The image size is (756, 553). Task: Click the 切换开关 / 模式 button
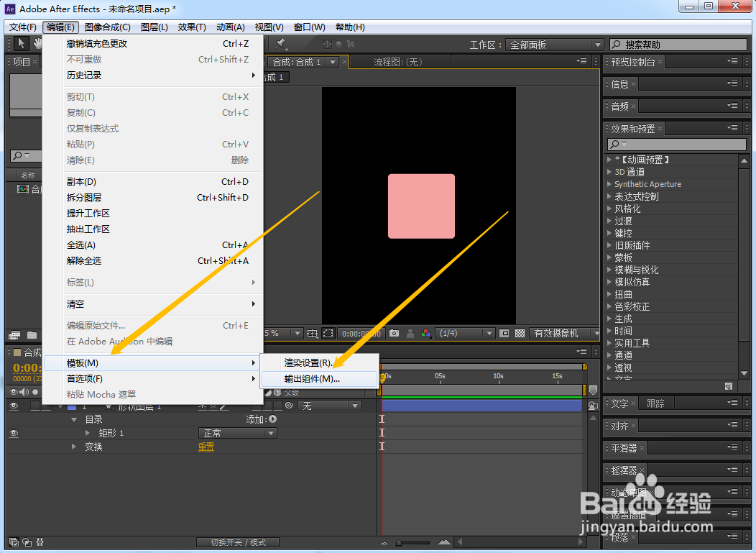(238, 542)
